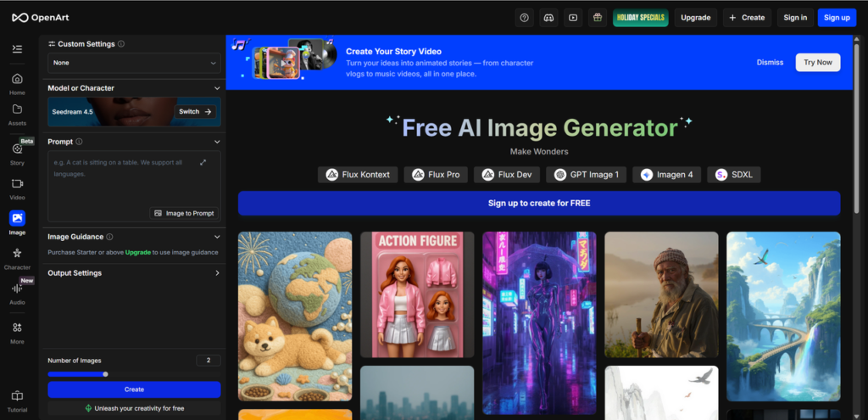The height and width of the screenshot is (420, 868).
Task: Click the Sign in button
Action: point(795,18)
